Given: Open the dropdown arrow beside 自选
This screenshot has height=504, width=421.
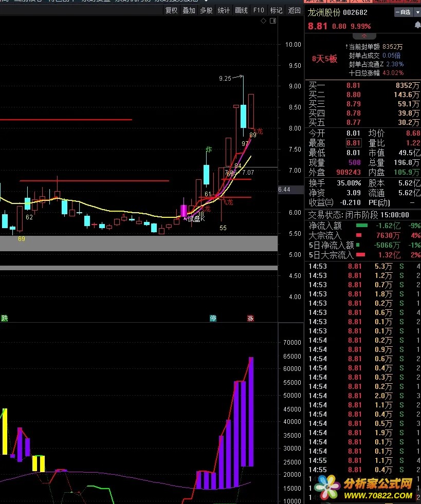Looking at the screenshot, I should [417, 12].
